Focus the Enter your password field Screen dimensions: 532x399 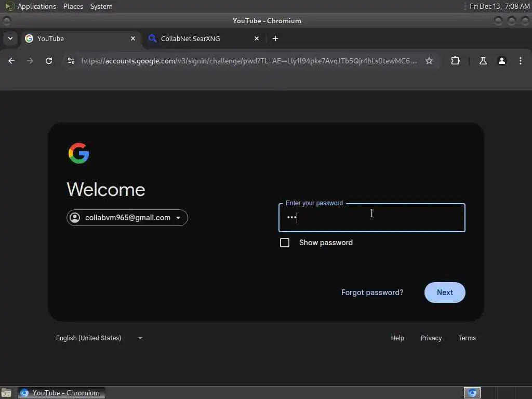[372, 218]
